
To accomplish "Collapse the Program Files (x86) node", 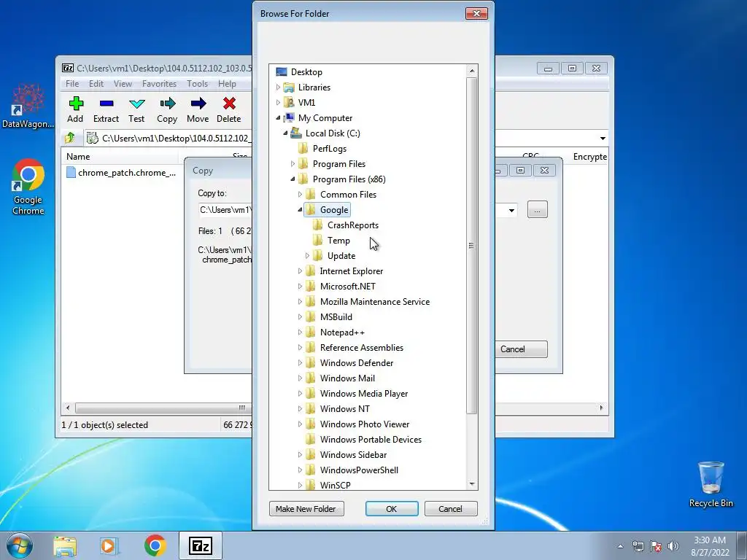I will coord(293,179).
